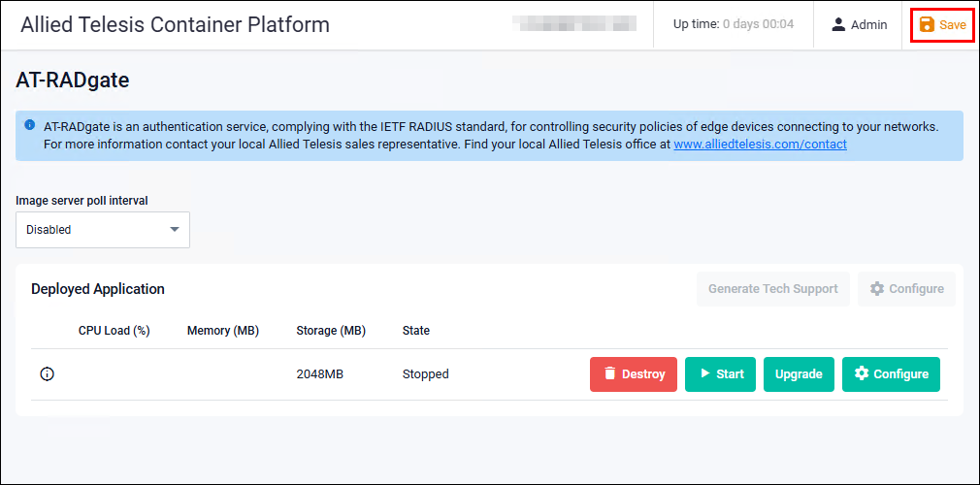Image resolution: width=980 pixels, height=485 pixels.
Task: Click the CPU Load (%) column header
Action: click(x=114, y=331)
